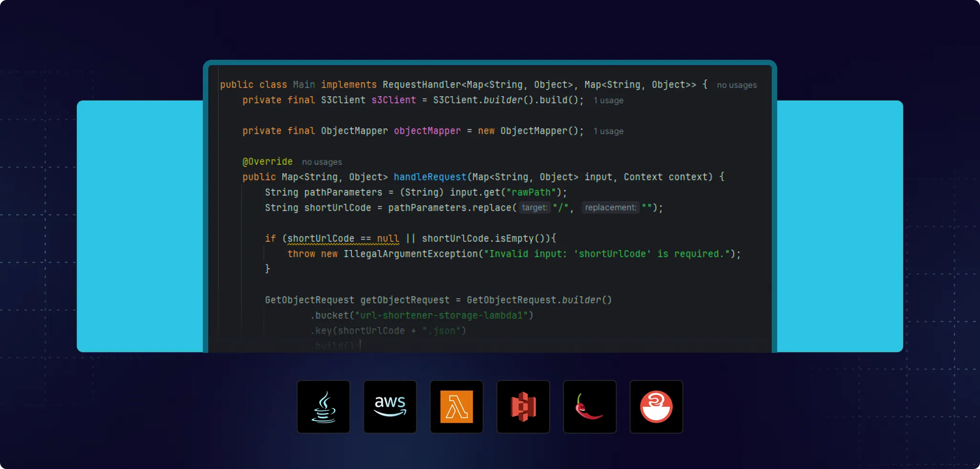
Task: Click the orange AWS Lambda icon
Action: point(457,407)
